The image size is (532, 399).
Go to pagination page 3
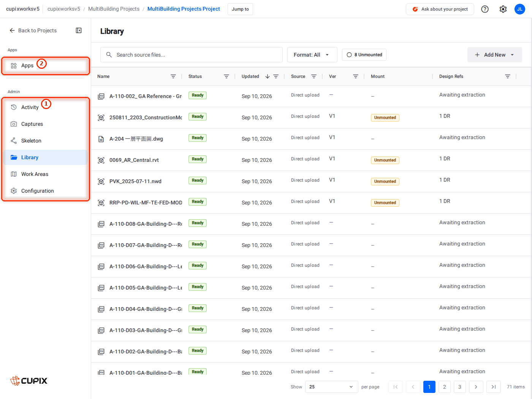click(460, 387)
